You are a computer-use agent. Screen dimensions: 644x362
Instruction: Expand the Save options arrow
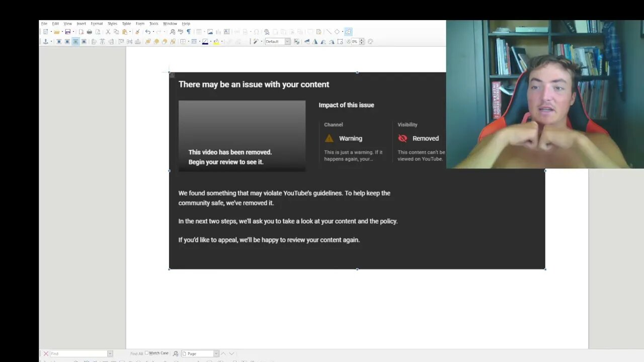[x=73, y=32]
